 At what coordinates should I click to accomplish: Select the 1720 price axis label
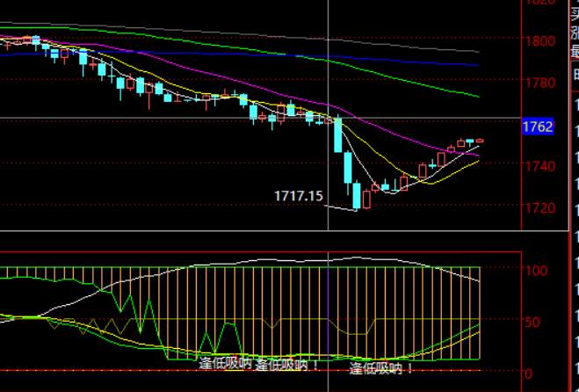[540, 207]
